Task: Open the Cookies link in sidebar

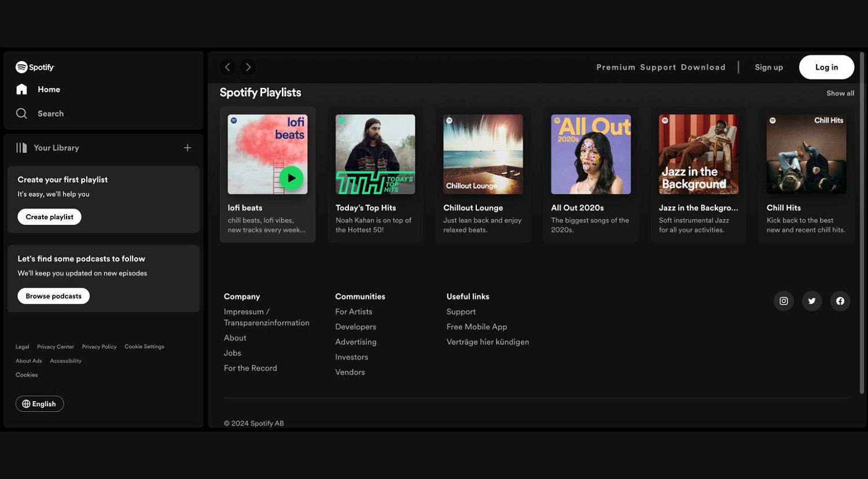Action: tap(27, 375)
